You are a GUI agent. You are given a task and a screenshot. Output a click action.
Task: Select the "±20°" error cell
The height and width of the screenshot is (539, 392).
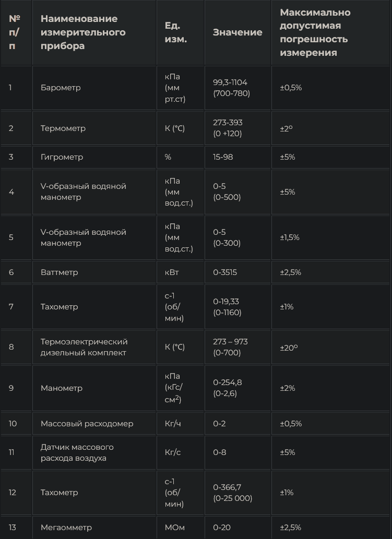[x=289, y=347]
